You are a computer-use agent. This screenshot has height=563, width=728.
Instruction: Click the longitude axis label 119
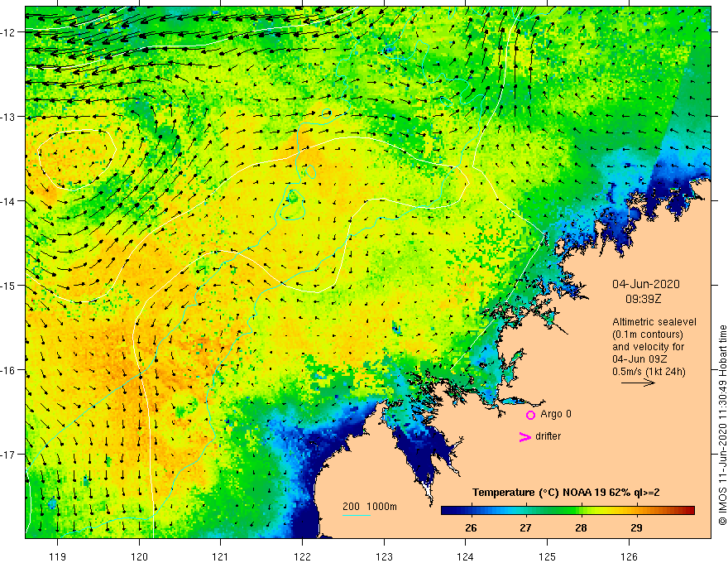point(58,556)
